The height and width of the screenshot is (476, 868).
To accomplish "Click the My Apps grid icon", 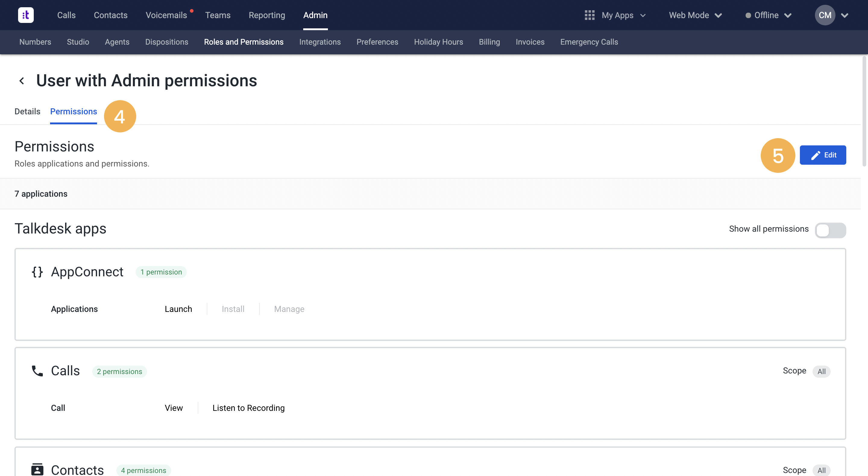I will [x=589, y=15].
